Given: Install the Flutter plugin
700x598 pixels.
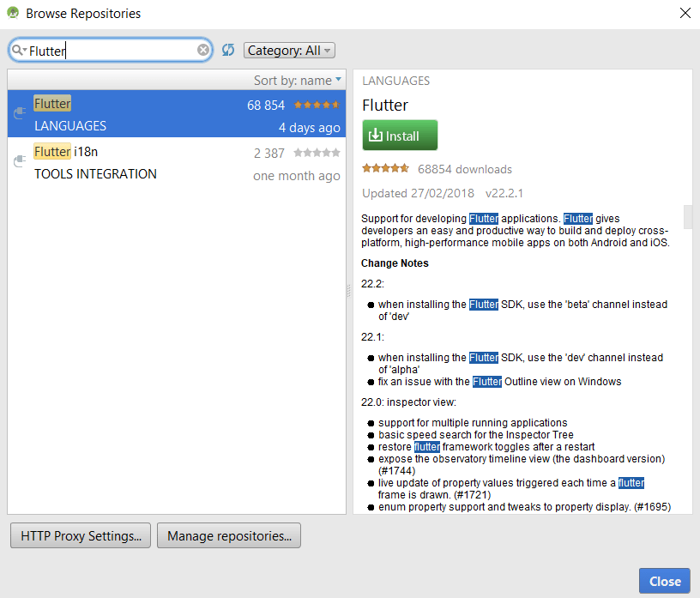Looking at the screenshot, I should tap(400, 136).
